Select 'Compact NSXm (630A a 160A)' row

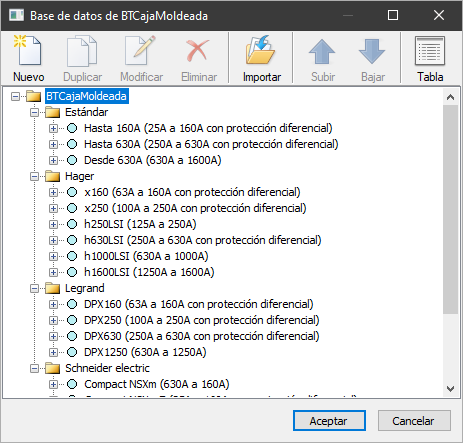(x=157, y=384)
